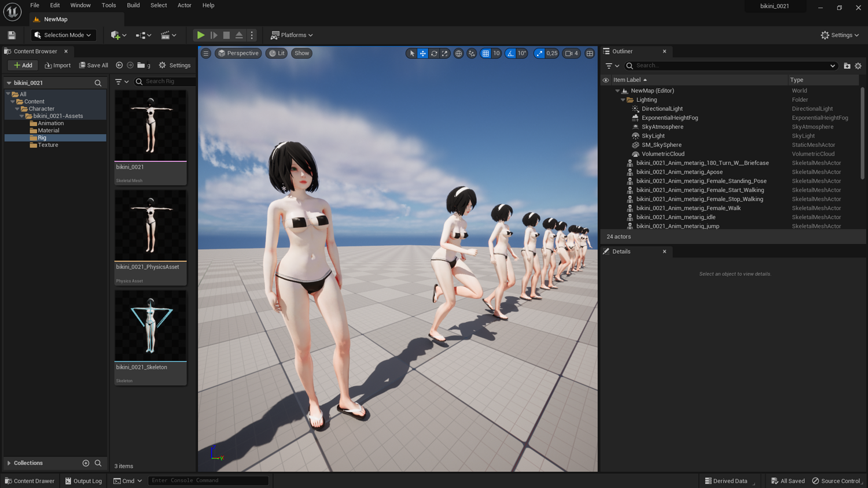The width and height of the screenshot is (868, 488).
Task: Activate the Rotate gizmo tool
Action: 434,53
